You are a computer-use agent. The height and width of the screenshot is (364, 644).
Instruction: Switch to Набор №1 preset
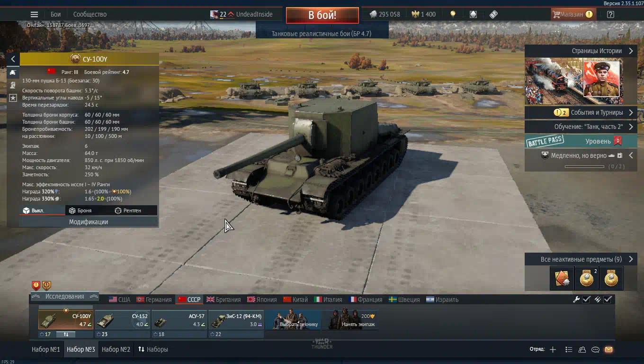(46, 349)
